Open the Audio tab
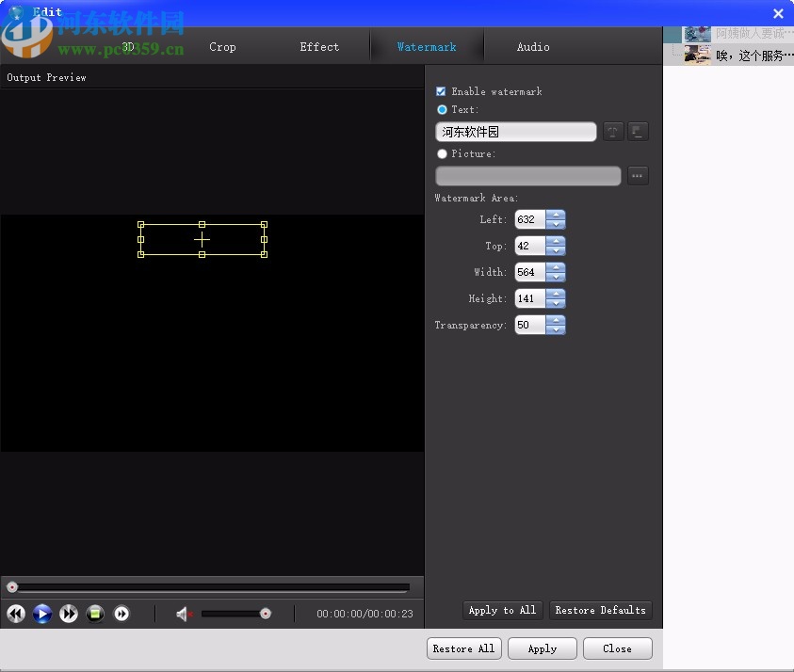The image size is (794, 672). tap(533, 46)
